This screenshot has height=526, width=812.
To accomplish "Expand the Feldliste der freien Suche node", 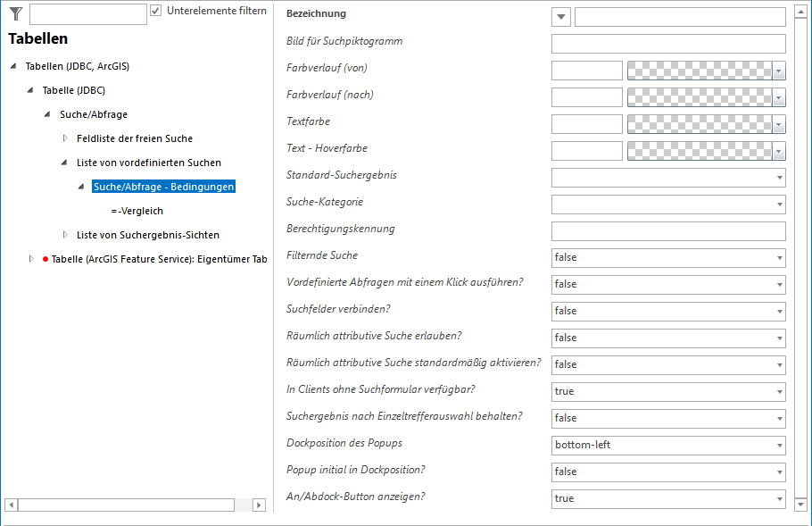I will pyautogui.click(x=63, y=138).
